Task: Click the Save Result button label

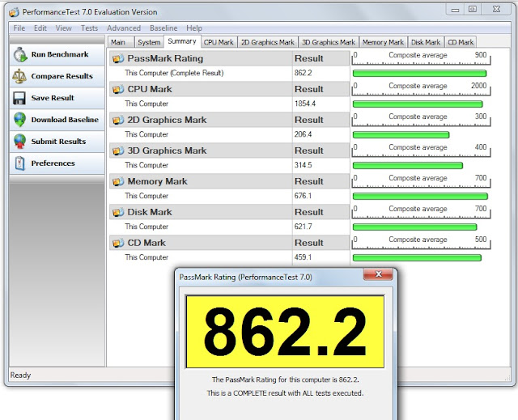Action: click(x=53, y=98)
